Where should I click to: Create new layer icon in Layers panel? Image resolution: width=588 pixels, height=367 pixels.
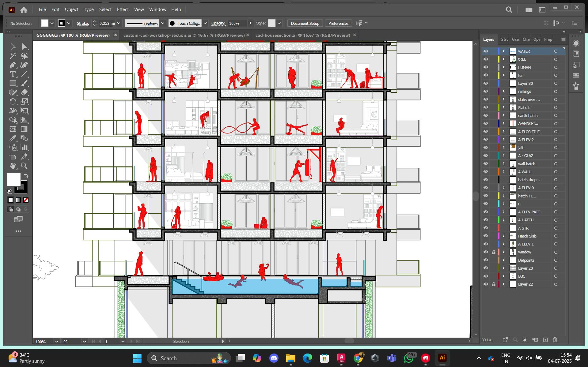pyautogui.click(x=545, y=340)
